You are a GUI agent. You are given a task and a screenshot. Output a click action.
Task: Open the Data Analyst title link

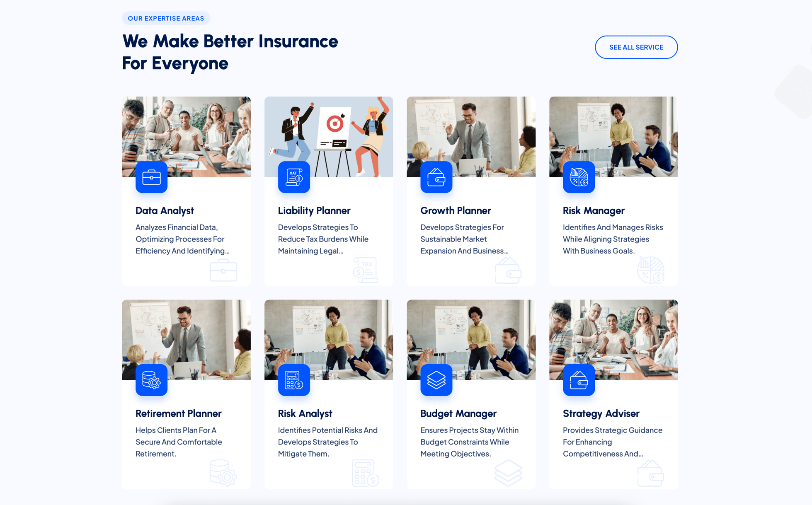click(165, 210)
